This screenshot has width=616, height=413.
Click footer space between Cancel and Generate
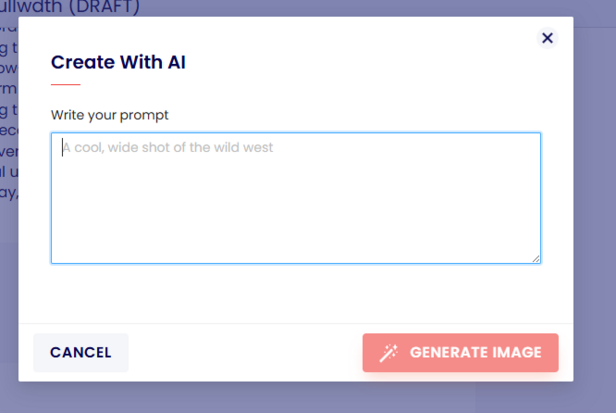tap(245, 352)
